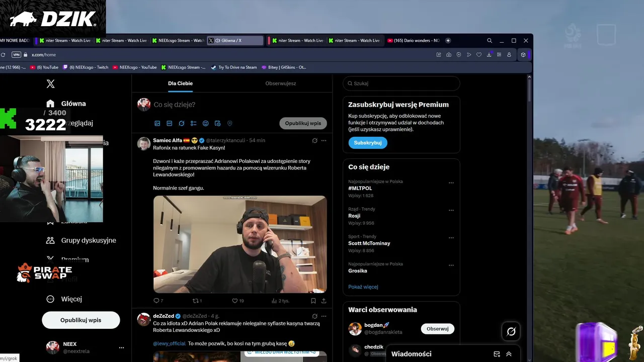Click Opublikuj wpis button in left sidebar
644x362 pixels.
(81, 320)
